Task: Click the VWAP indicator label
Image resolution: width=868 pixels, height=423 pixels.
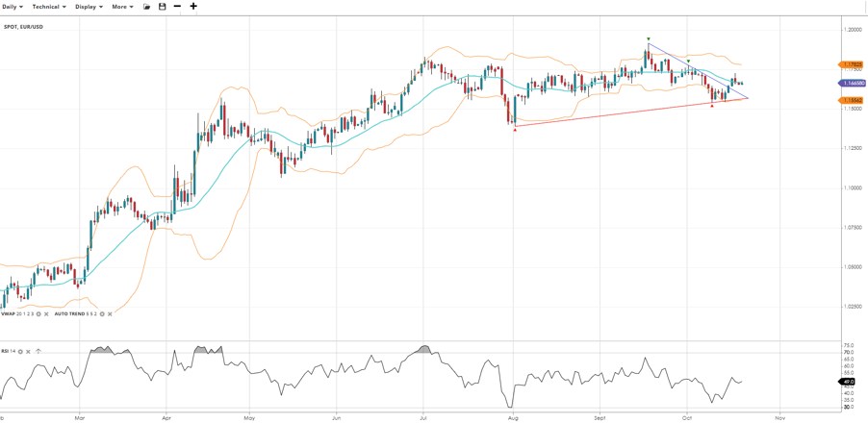Action: pos(9,313)
